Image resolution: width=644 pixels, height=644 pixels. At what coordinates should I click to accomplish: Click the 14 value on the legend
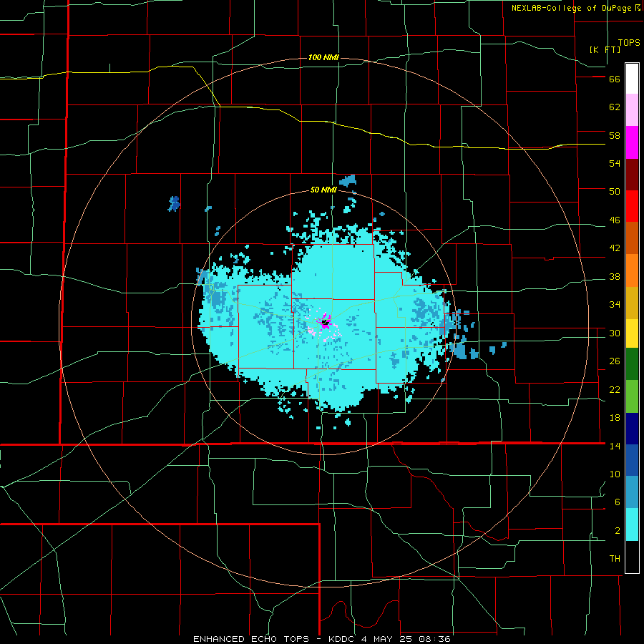click(x=615, y=446)
